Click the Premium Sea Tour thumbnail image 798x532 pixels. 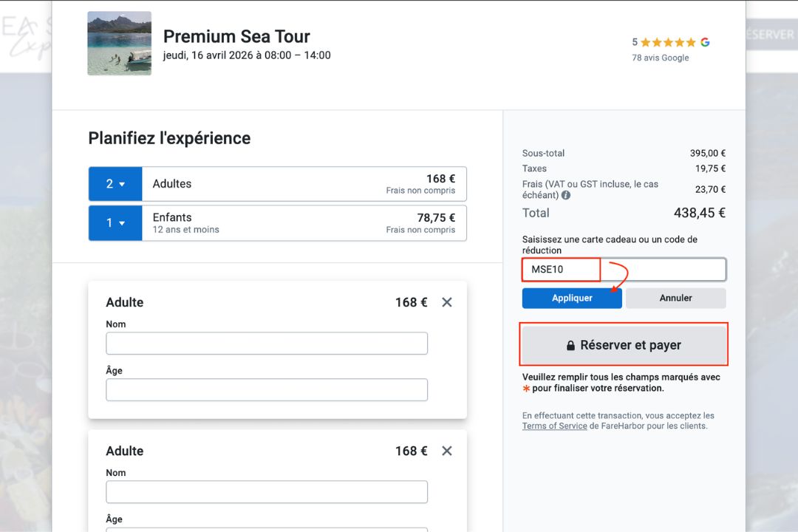pyautogui.click(x=119, y=43)
